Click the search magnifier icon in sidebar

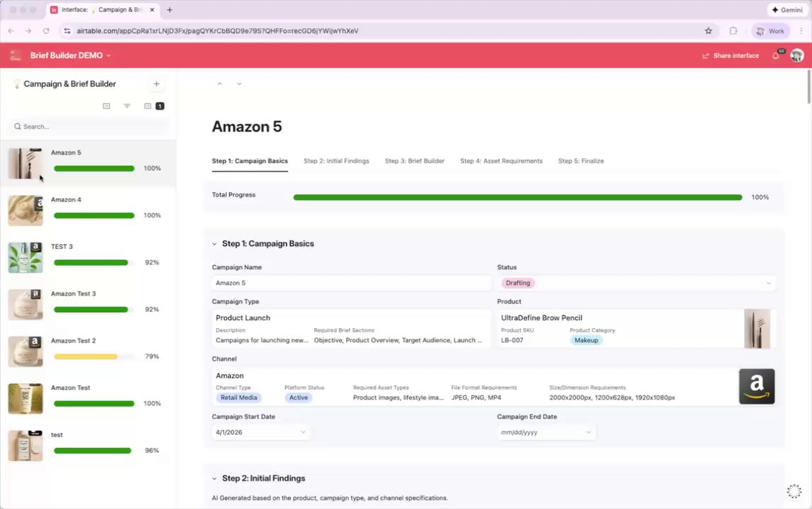(x=18, y=127)
